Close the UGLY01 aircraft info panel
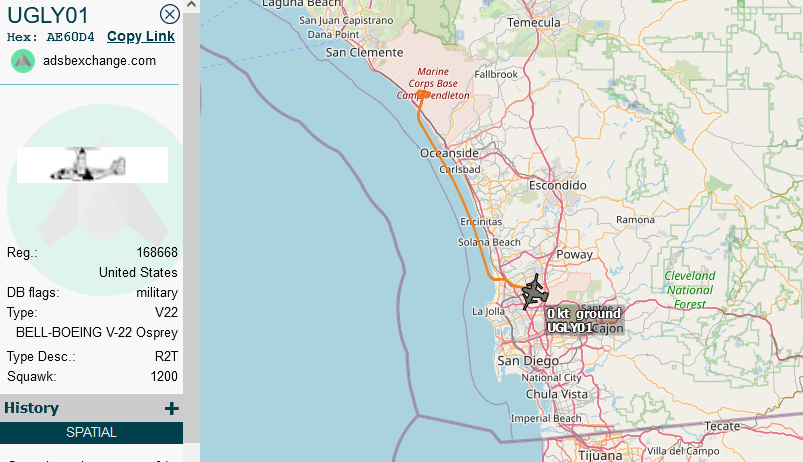 (170, 14)
